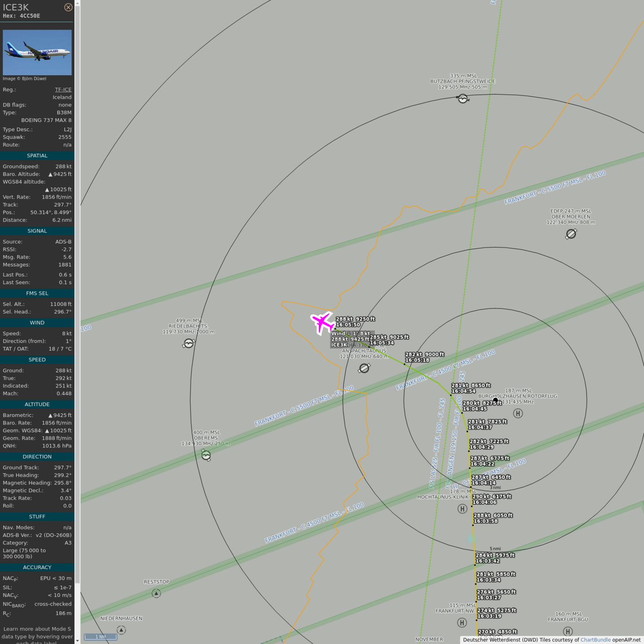This screenshot has height=644, width=644.
Task: Click the Frankfurt NW heliport icon
Action: (462, 623)
